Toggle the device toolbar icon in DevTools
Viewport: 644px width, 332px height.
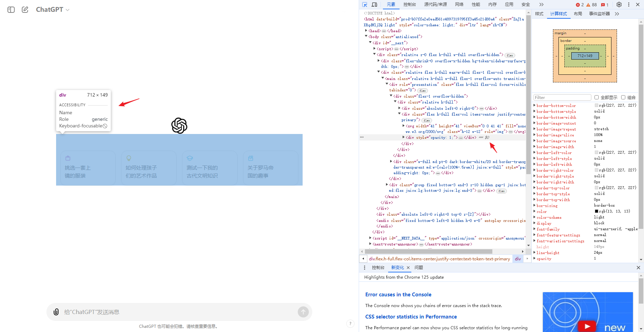(374, 5)
